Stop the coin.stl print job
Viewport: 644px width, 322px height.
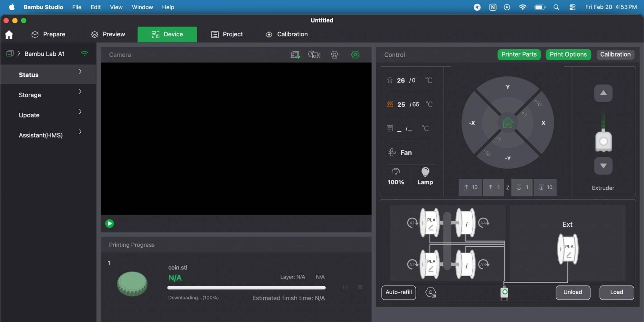coord(360,287)
